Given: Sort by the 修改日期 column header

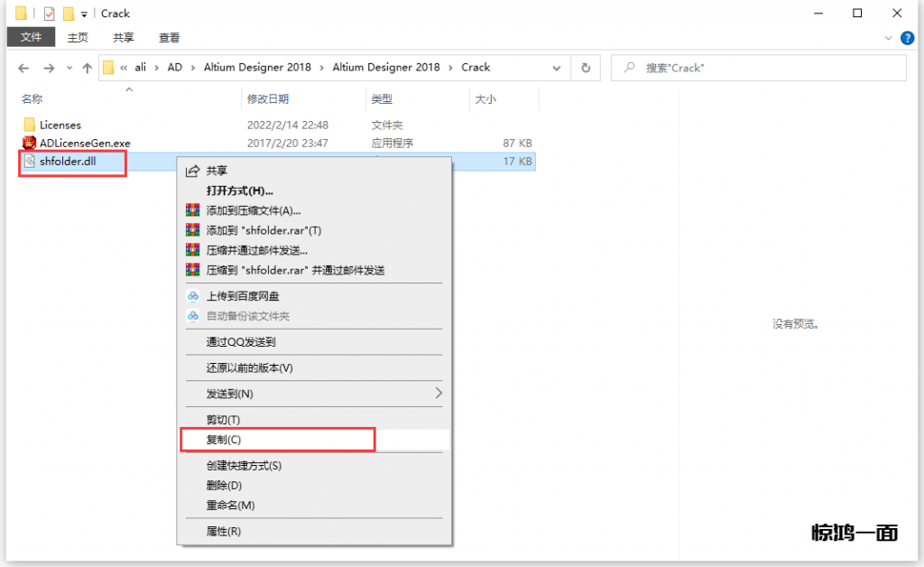Looking at the screenshot, I should coord(267,99).
